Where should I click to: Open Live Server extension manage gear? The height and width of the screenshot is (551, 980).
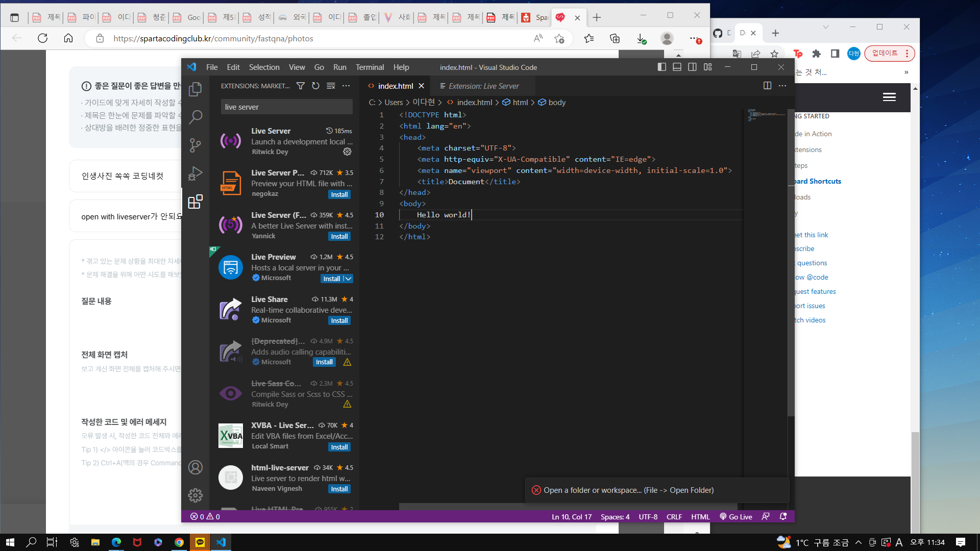coord(347,152)
